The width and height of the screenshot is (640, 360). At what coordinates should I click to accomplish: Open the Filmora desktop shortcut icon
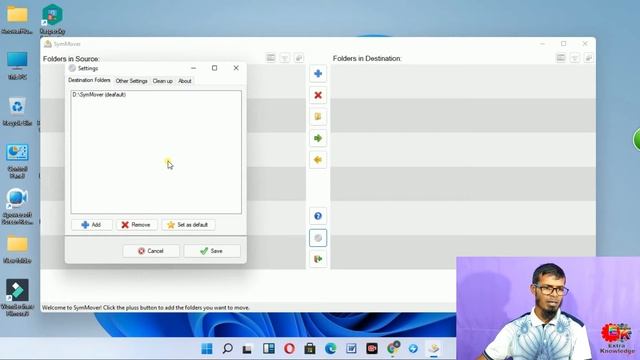point(17,297)
